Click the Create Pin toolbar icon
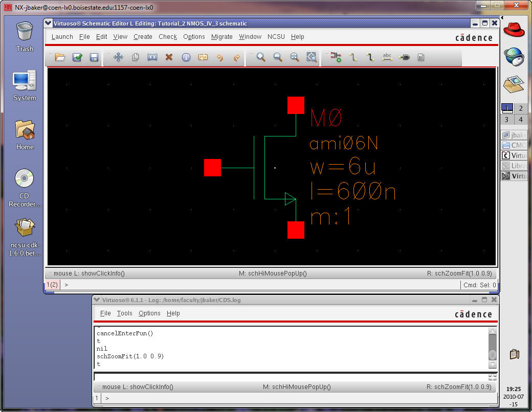 pos(404,58)
